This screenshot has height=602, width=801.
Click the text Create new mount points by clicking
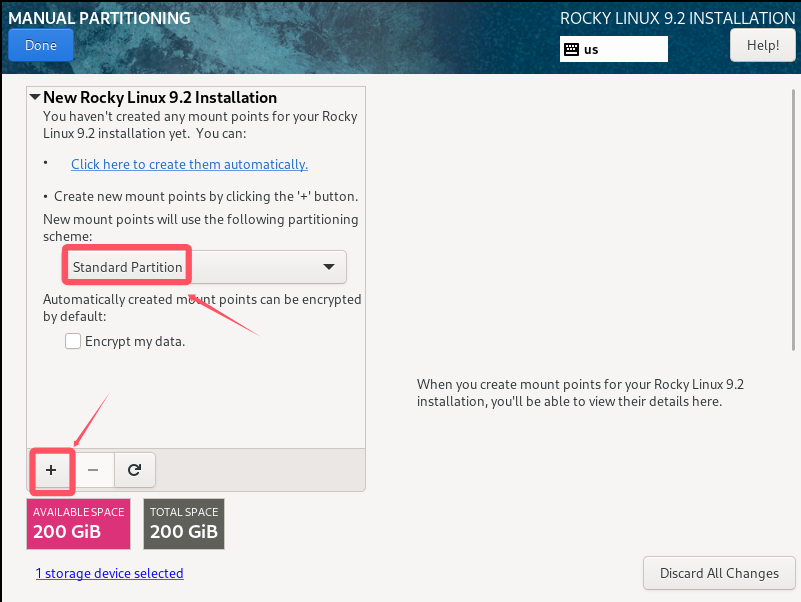[x=206, y=196]
